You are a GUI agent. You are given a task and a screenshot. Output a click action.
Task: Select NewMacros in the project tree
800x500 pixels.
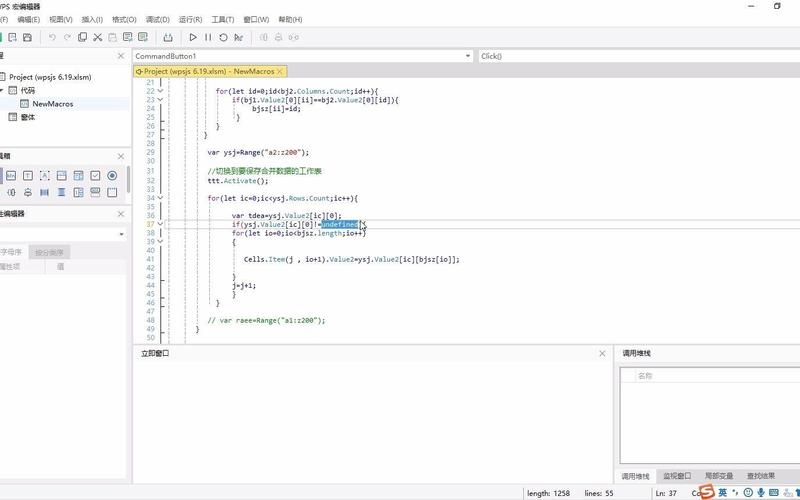[52, 104]
